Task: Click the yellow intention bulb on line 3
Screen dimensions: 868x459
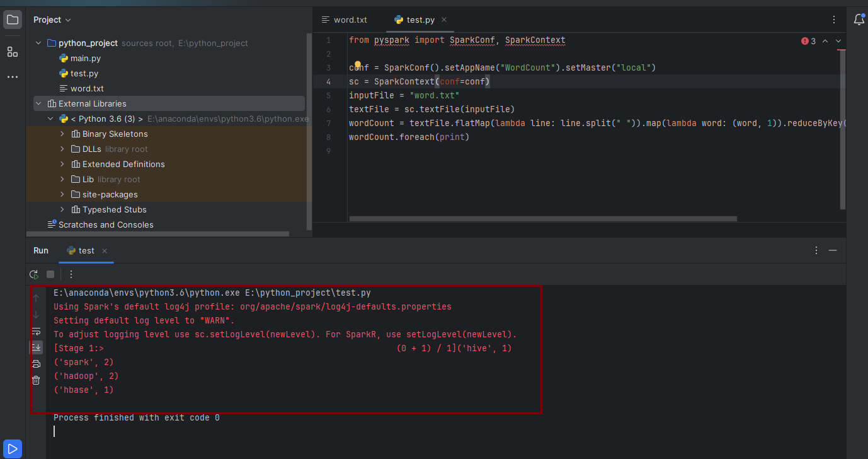Action: 357,65
